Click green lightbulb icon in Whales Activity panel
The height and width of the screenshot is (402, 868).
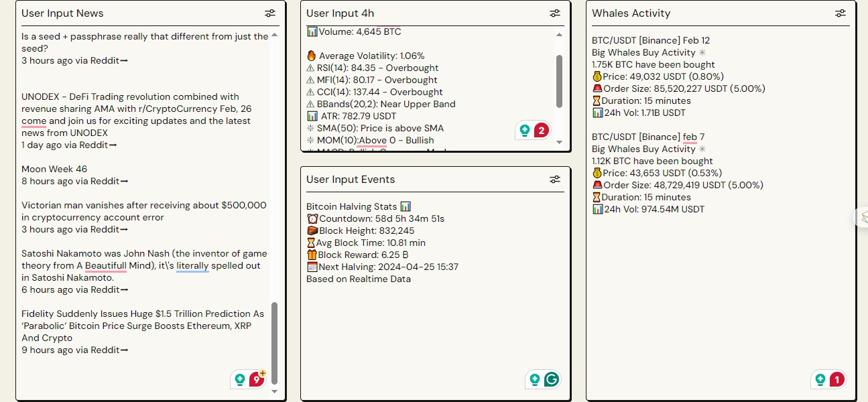point(820,380)
